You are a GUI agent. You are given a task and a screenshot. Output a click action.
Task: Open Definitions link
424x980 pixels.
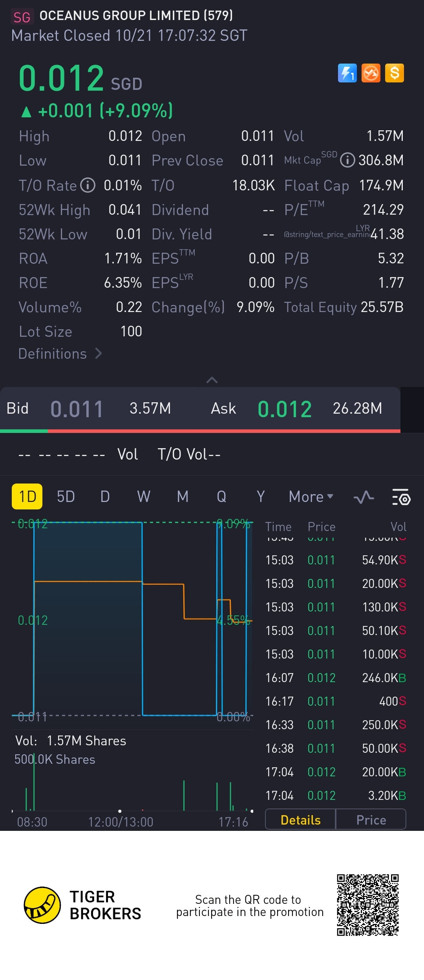pos(60,354)
